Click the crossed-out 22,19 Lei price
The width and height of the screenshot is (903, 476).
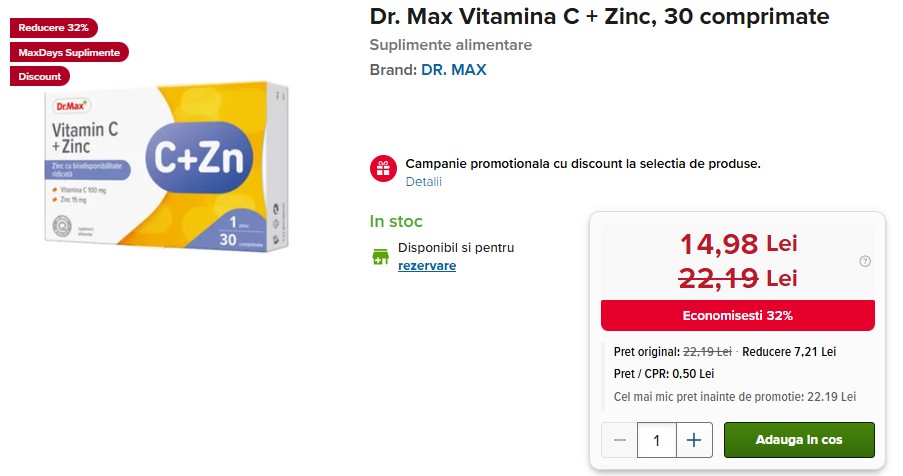[738, 278]
